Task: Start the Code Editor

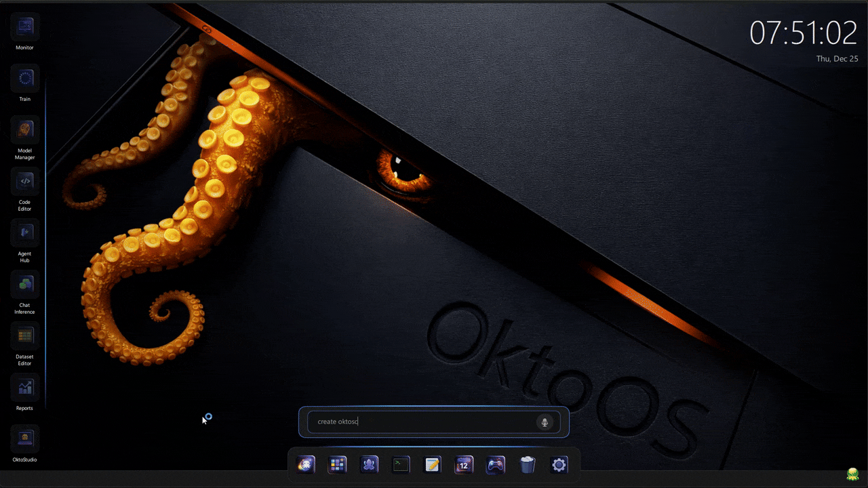Action: coord(24,181)
